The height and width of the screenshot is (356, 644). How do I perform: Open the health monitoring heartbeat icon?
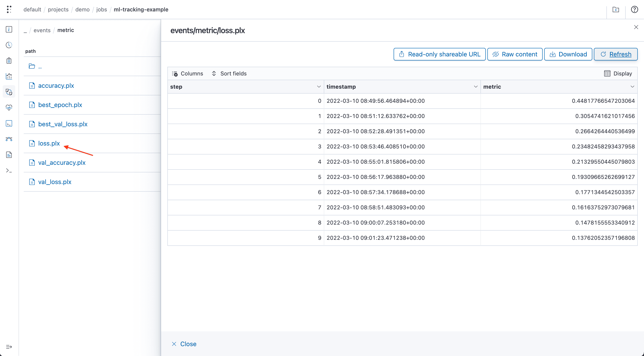[x=9, y=107]
